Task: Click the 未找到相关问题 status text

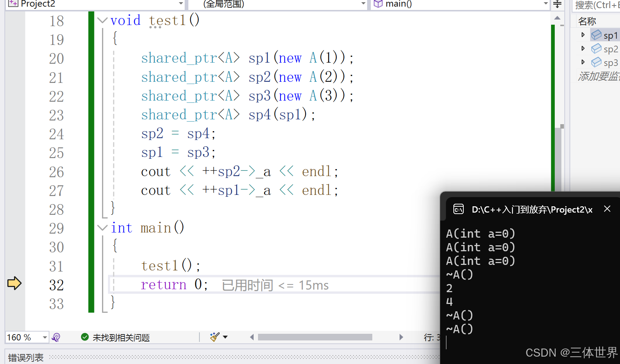Action: point(121,337)
